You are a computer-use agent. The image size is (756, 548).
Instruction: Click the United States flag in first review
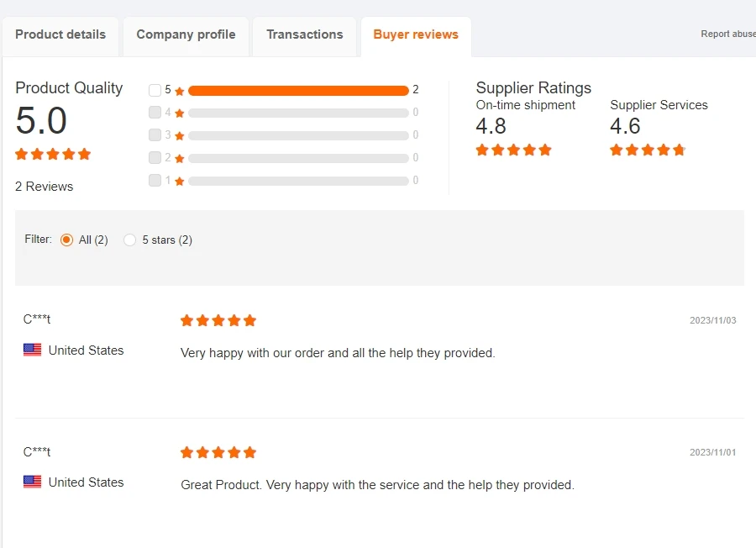click(32, 350)
